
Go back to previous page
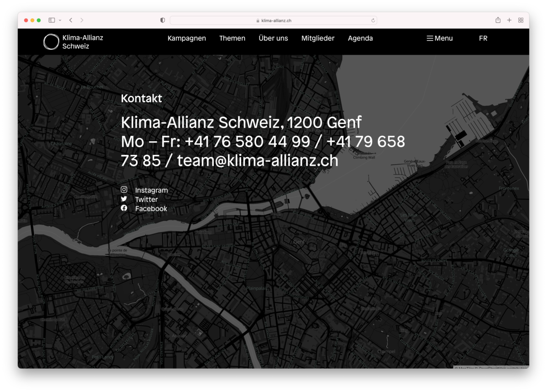tap(71, 20)
